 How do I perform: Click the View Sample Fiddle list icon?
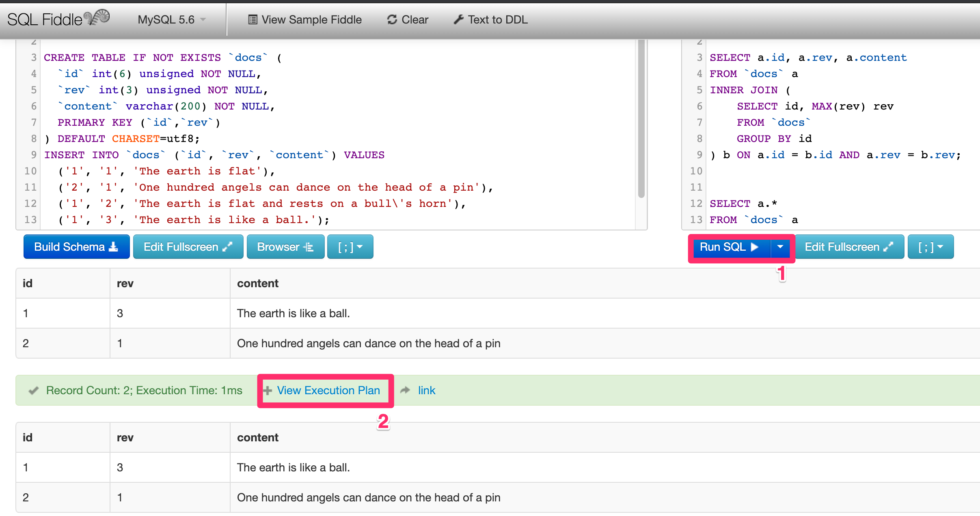[x=253, y=19]
